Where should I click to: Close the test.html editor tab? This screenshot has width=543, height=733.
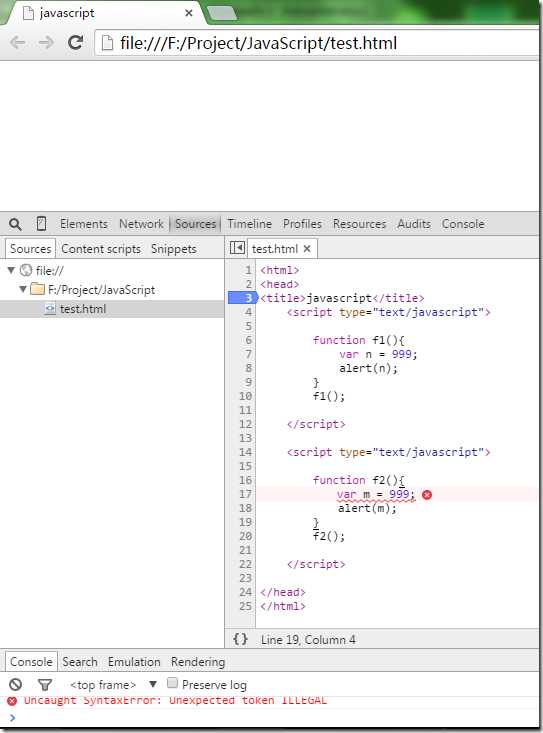tap(307, 249)
